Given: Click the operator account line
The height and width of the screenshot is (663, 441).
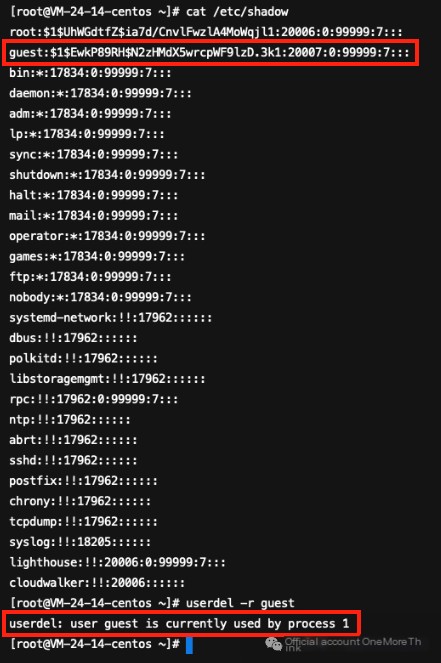Looking at the screenshot, I should click(107, 236).
